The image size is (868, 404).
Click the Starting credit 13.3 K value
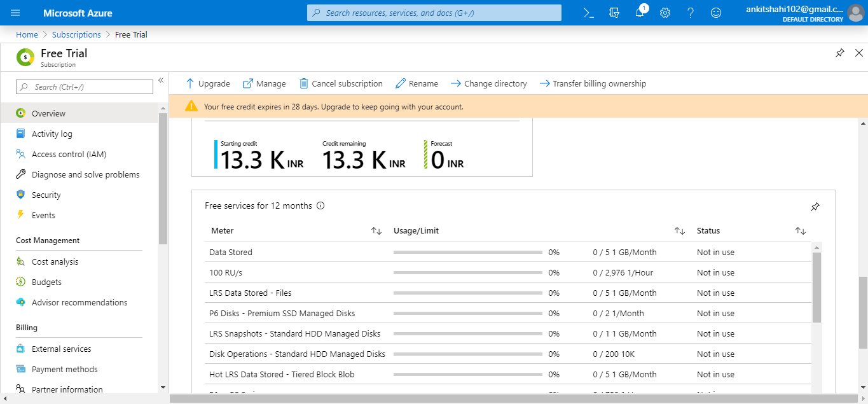[262, 160]
